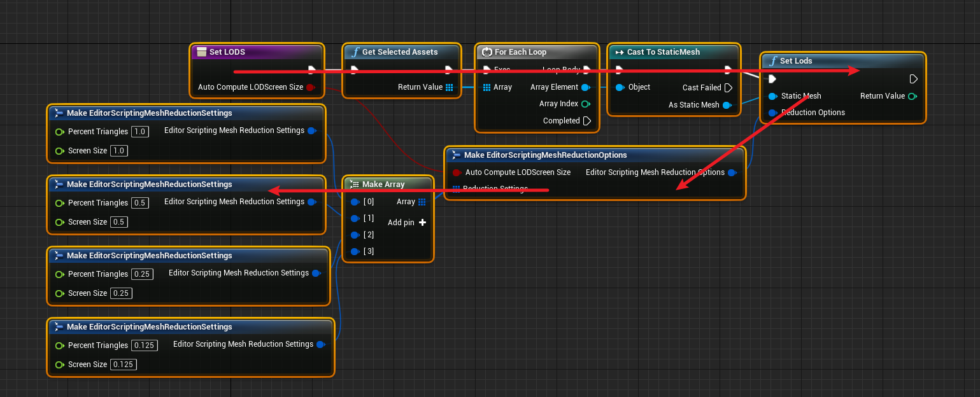Click the function icon on Get Selected Assets
The image size is (980, 397).
coord(355,52)
